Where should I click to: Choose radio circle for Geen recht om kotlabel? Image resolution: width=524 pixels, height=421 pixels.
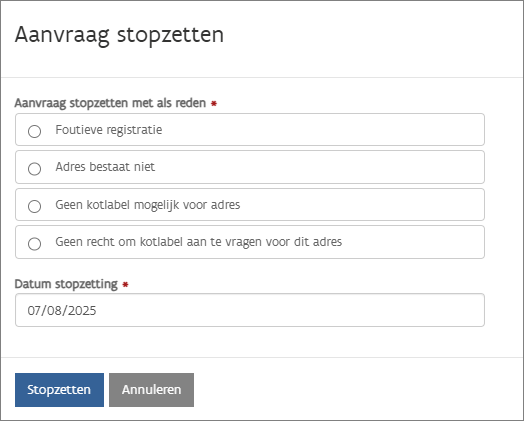[x=34, y=244]
